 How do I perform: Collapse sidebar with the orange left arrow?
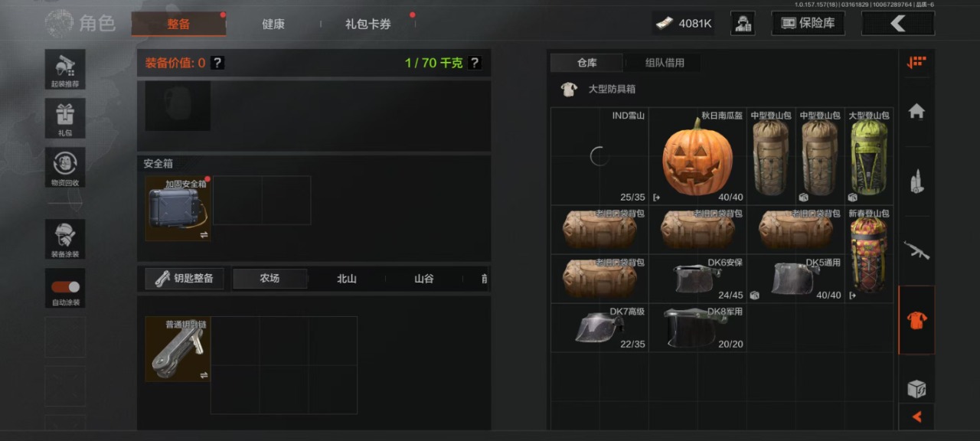click(916, 416)
